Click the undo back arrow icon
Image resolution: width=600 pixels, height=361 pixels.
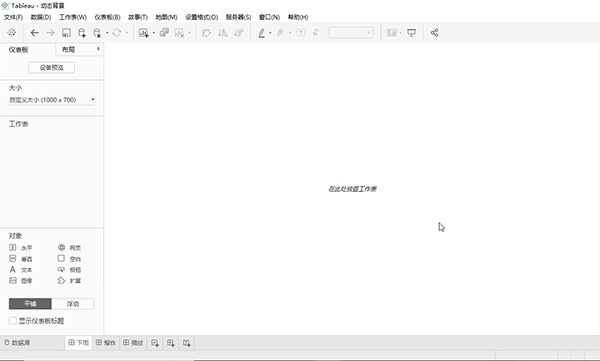click(x=34, y=33)
